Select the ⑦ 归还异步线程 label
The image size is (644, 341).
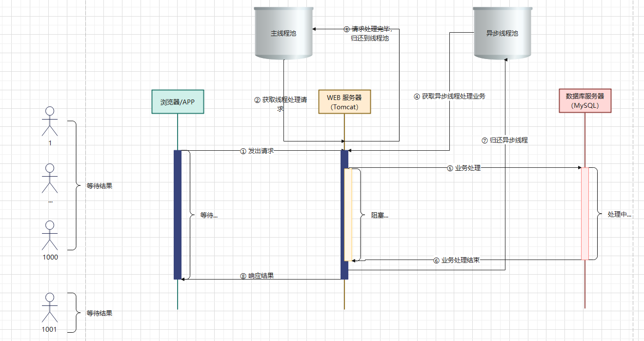click(504, 140)
